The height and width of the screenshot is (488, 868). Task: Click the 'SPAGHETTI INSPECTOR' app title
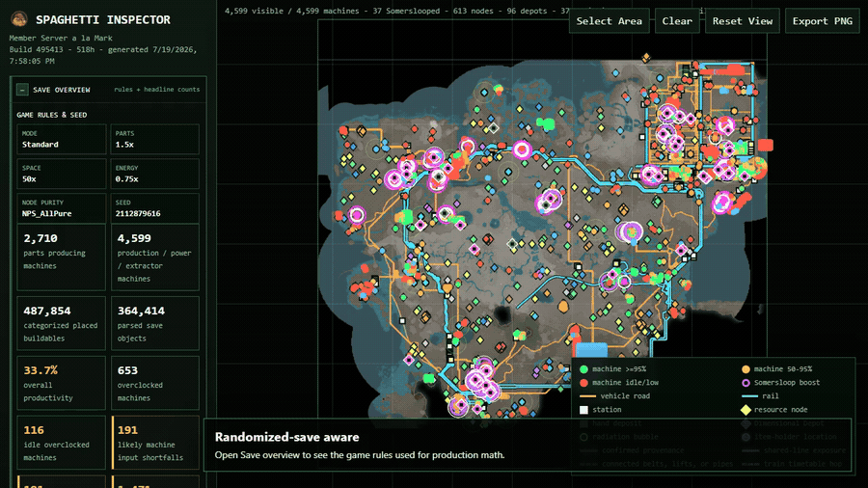point(103,20)
